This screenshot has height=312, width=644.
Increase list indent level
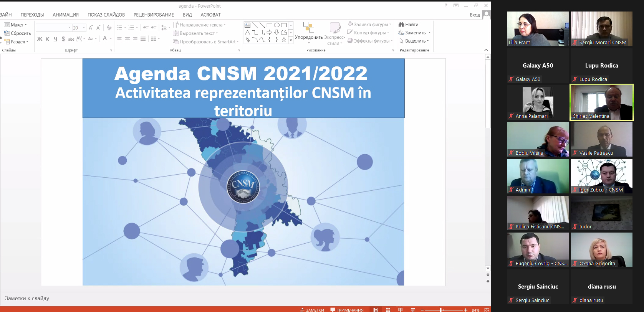coord(154,28)
